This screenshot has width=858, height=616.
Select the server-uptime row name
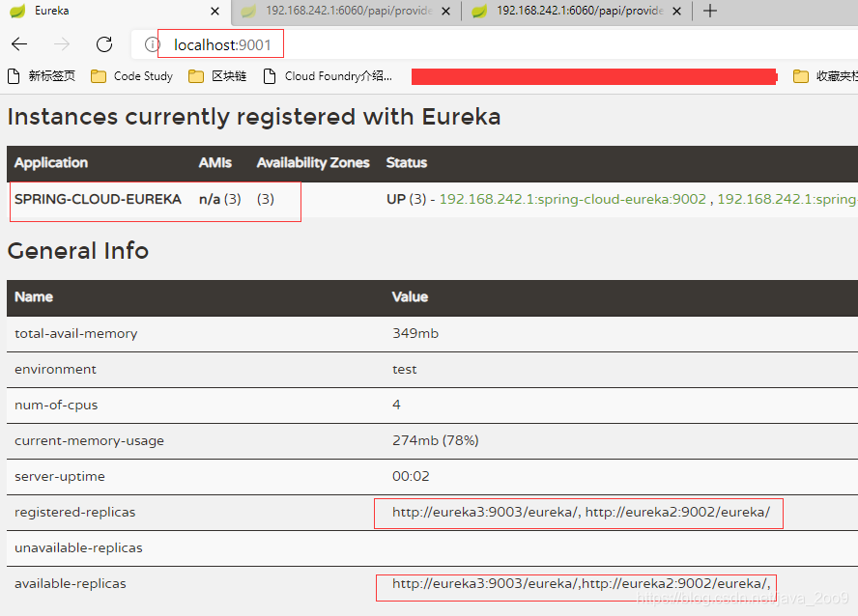(x=60, y=477)
